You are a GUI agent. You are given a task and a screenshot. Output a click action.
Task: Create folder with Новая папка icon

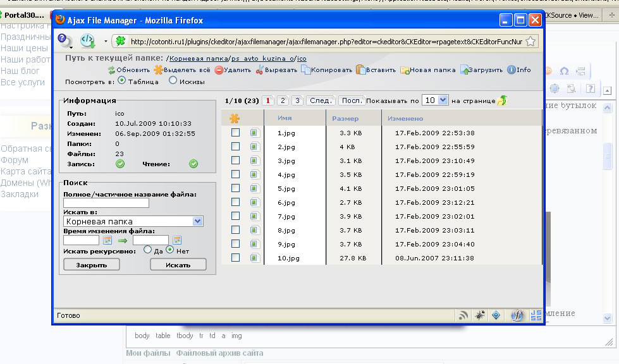[405, 70]
